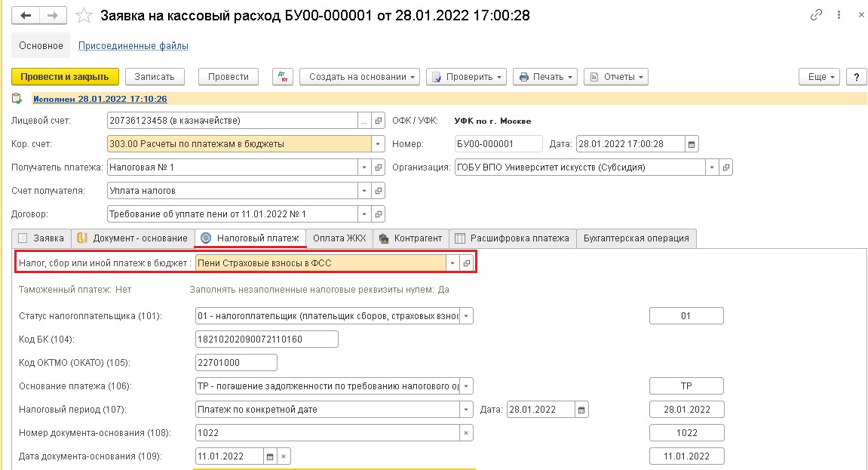
Task: Open help with the question mark button
Action: 857,77
